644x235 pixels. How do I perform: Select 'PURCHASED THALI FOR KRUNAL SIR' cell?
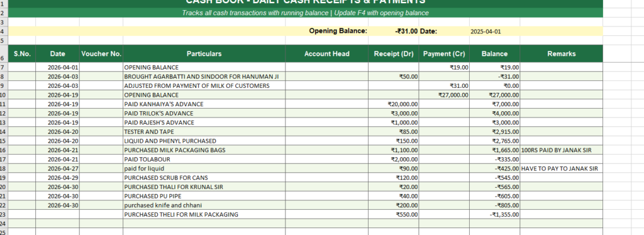click(204, 187)
